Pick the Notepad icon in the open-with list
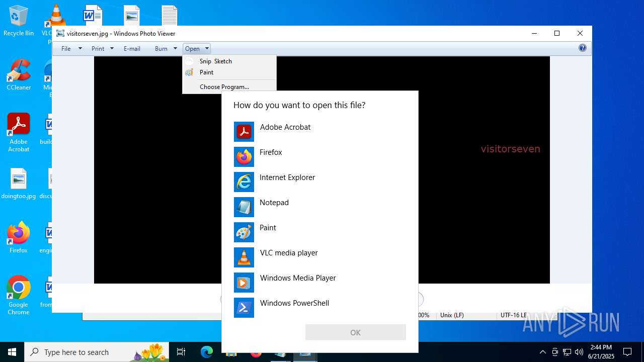Image resolution: width=644 pixels, height=362 pixels. coord(244,207)
